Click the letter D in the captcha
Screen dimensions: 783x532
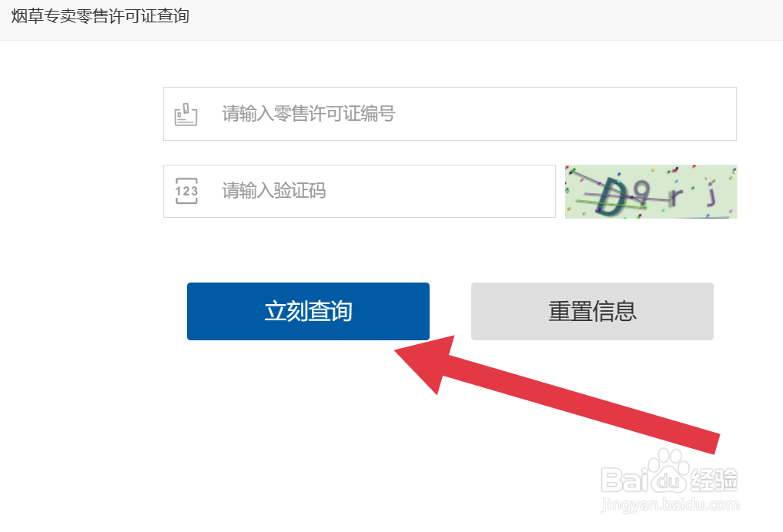pos(611,196)
